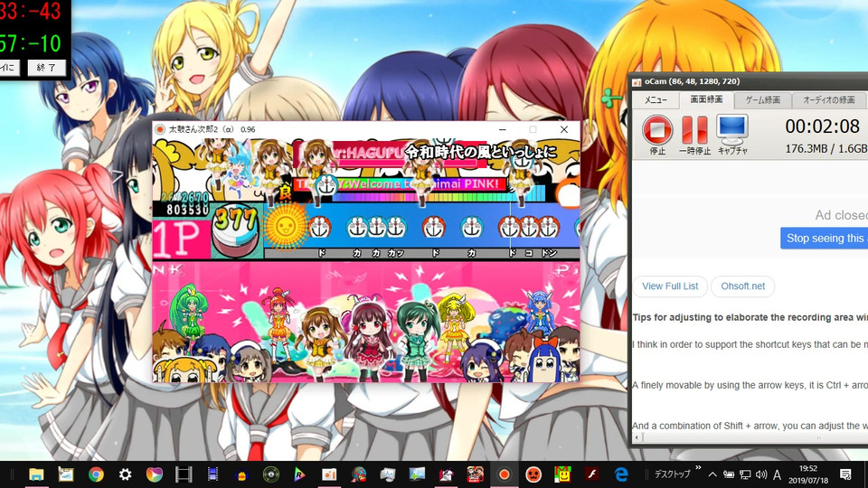This screenshot has height=488, width=868.
Task: Click the デスクトップ toolbar on the taskbar
Action: (x=672, y=474)
